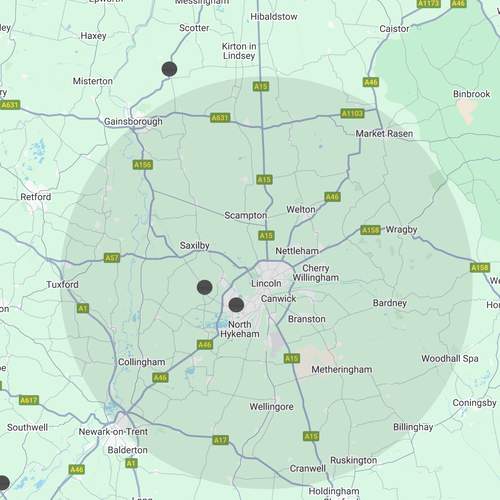Click the A617 road shield
This screenshot has height=500, width=500.
click(x=29, y=400)
